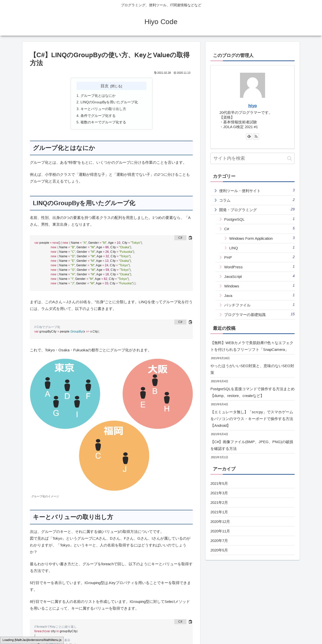Click the C# label on people code block
Viewport: 322px width, 644px height.
[180, 238]
